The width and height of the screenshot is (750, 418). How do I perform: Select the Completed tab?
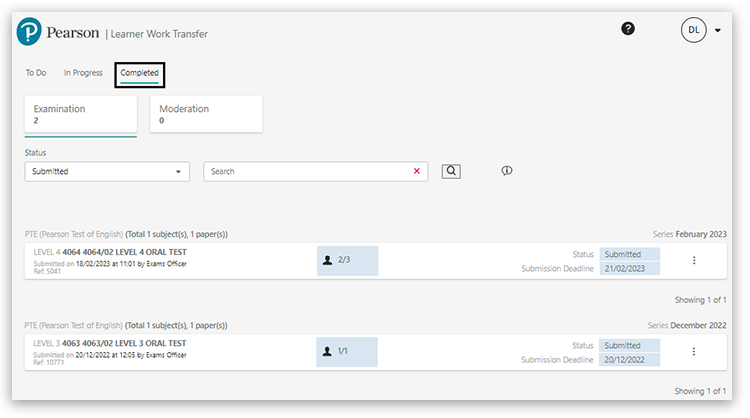pyautogui.click(x=139, y=74)
